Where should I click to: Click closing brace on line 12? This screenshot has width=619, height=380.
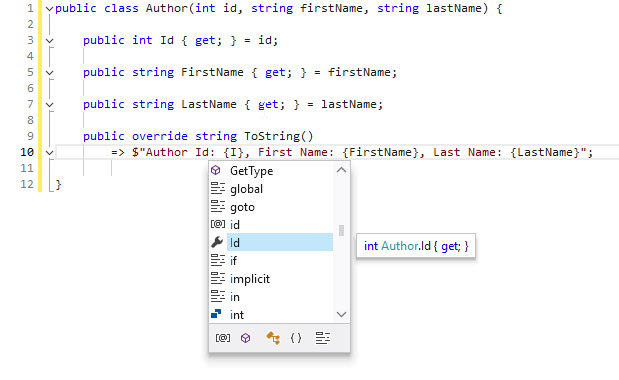[58, 184]
